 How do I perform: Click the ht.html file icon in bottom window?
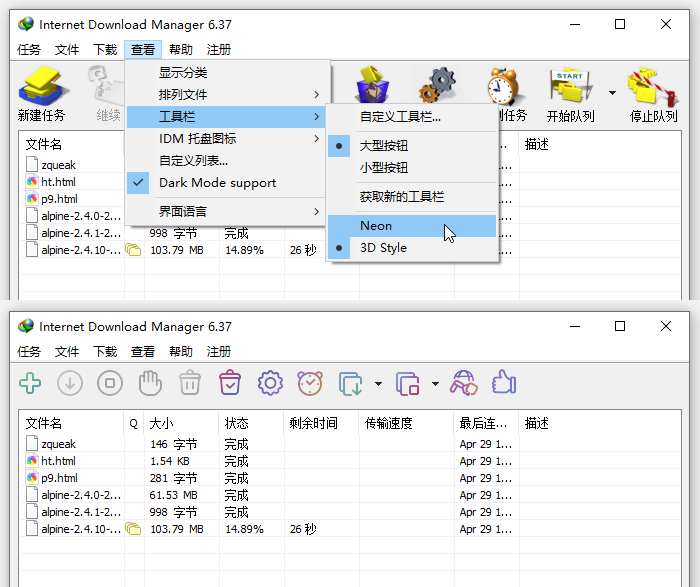32,461
